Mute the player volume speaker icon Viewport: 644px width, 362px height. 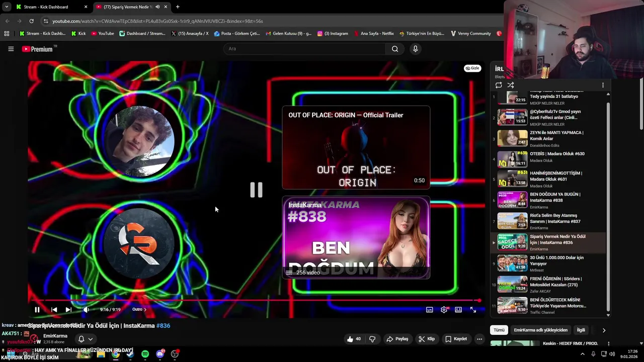click(x=86, y=310)
